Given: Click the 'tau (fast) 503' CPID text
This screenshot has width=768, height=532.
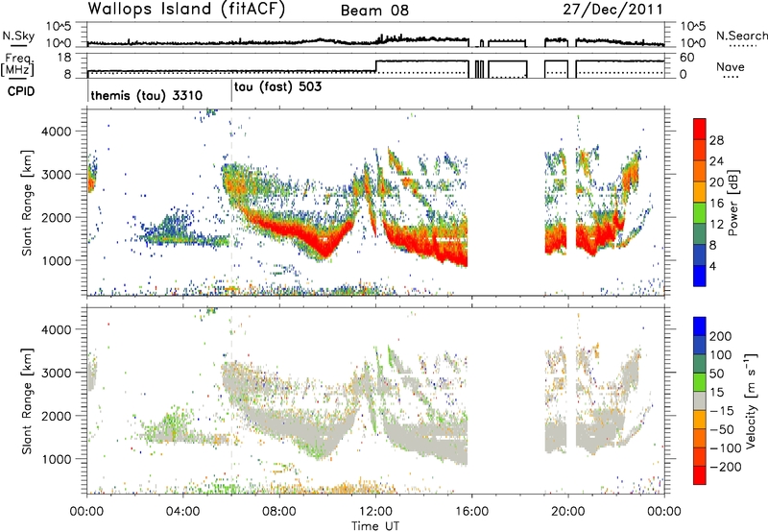Looking at the screenshot, I should (277, 87).
